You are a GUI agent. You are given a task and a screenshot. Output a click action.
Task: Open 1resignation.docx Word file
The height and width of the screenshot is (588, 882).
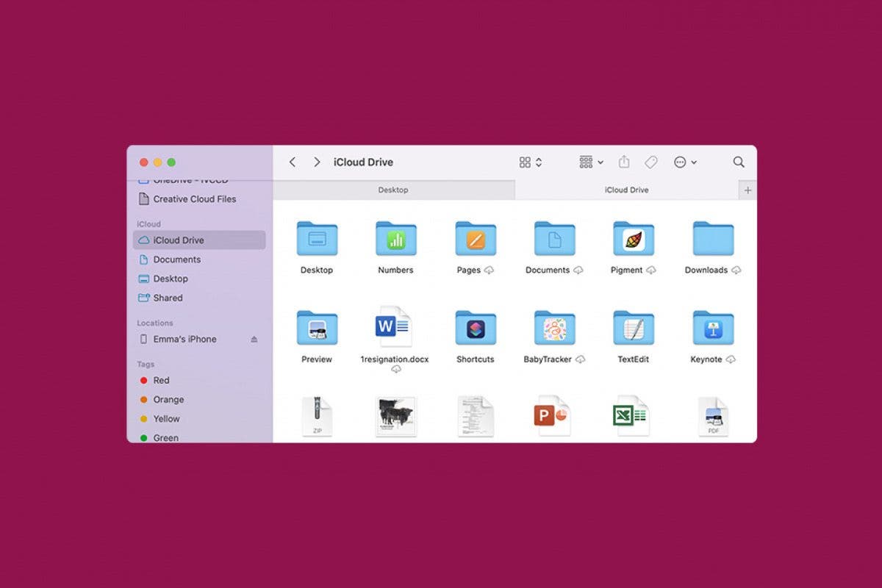tap(395, 327)
